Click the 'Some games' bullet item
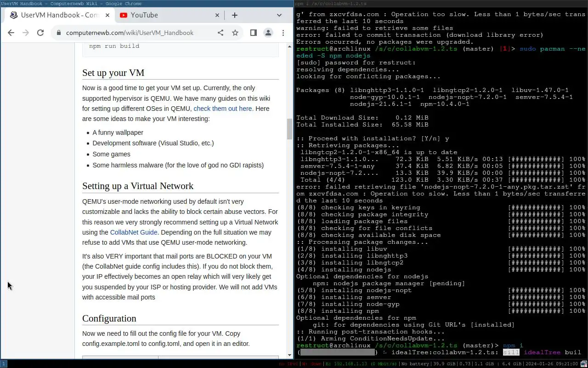This screenshot has height=368, width=588. 111,154
